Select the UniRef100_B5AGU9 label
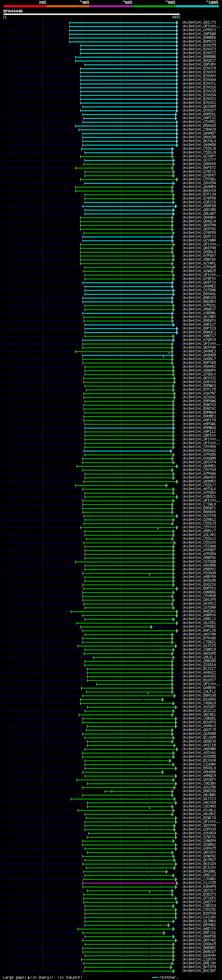The width and height of the screenshot is (222, 980). tap(199, 125)
